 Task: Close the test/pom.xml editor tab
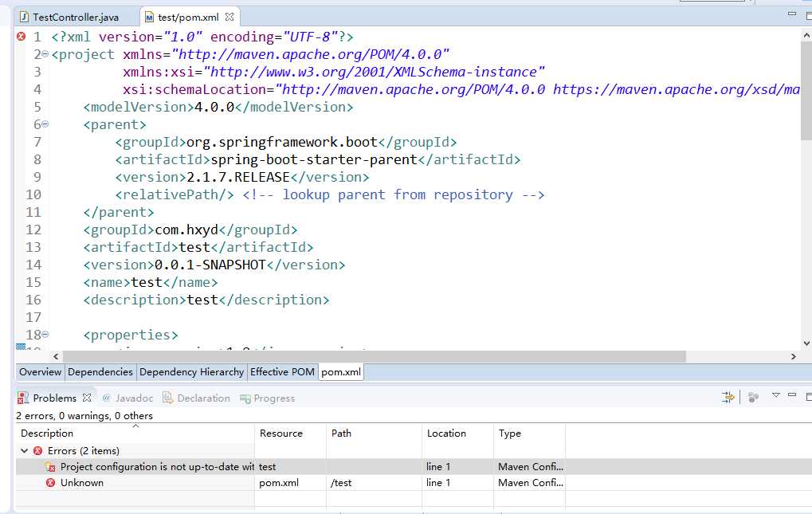tap(229, 17)
